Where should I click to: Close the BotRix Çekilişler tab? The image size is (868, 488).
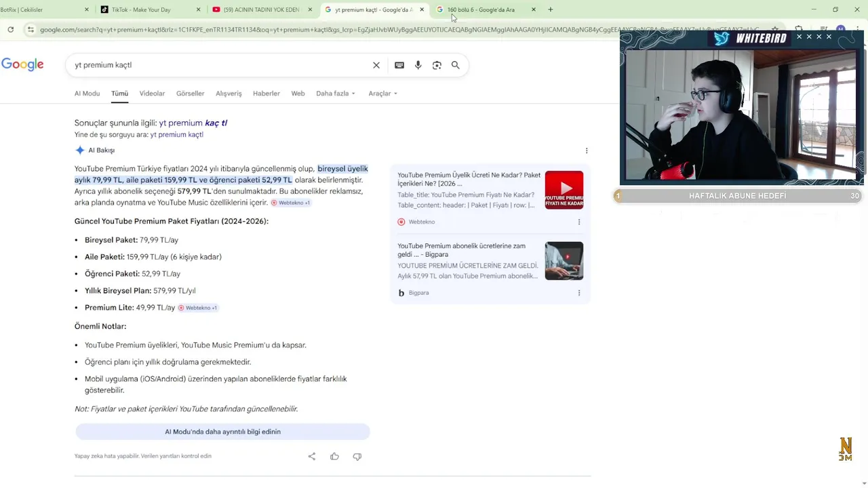coord(86,9)
